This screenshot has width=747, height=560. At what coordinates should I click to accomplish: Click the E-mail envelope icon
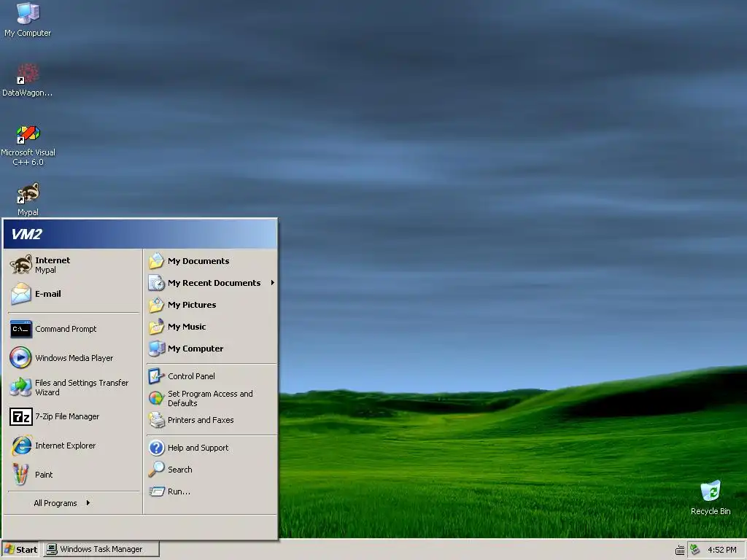tap(21, 293)
